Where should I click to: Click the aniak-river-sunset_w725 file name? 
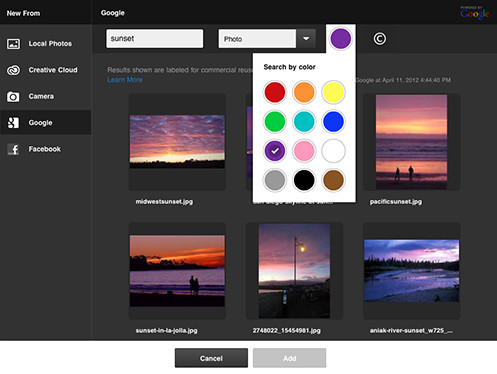411,331
